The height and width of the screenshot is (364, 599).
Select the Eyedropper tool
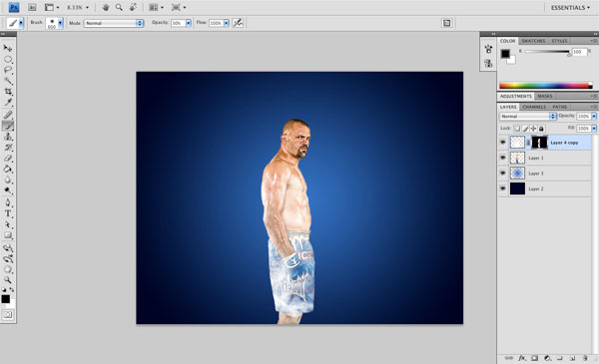(8, 103)
